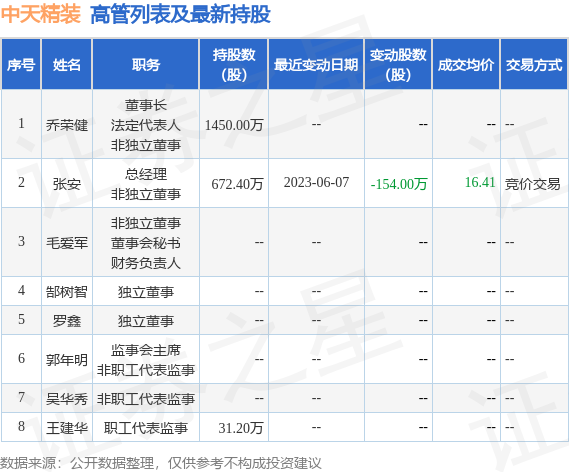Click the 高管列表及最新持股 title text
The height and width of the screenshot is (472, 569).
click(180, 15)
